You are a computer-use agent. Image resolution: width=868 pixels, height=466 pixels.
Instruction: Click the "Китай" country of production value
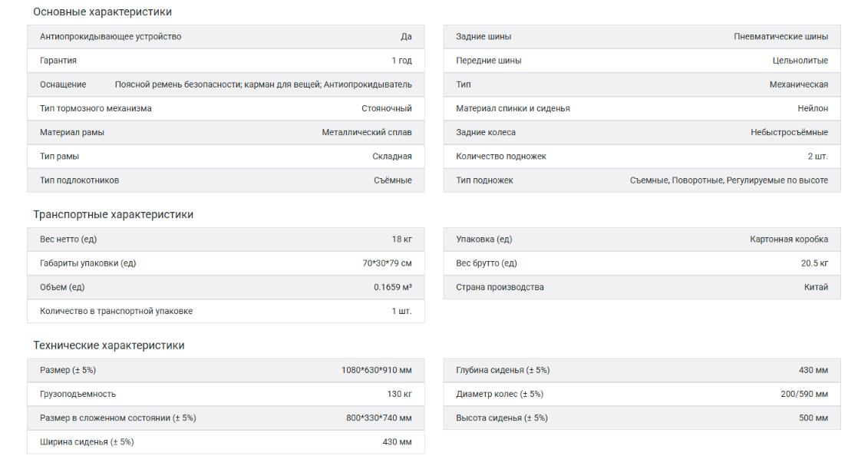(815, 287)
